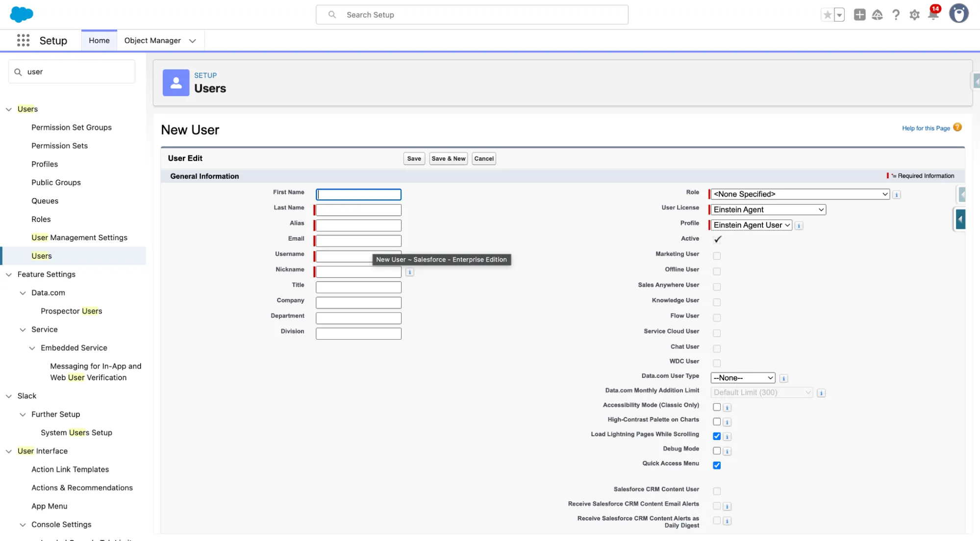
Task: Click the notifications bell icon
Action: pyautogui.click(x=933, y=15)
